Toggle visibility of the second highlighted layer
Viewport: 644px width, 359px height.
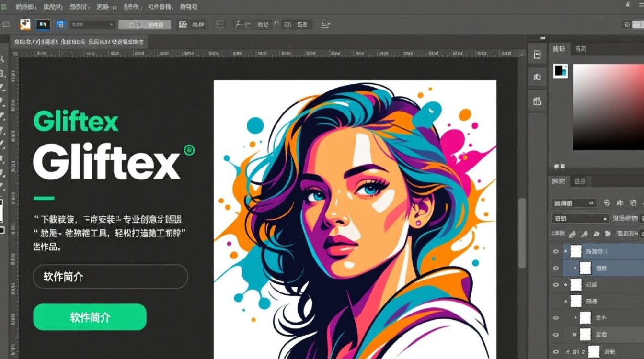tap(556, 268)
